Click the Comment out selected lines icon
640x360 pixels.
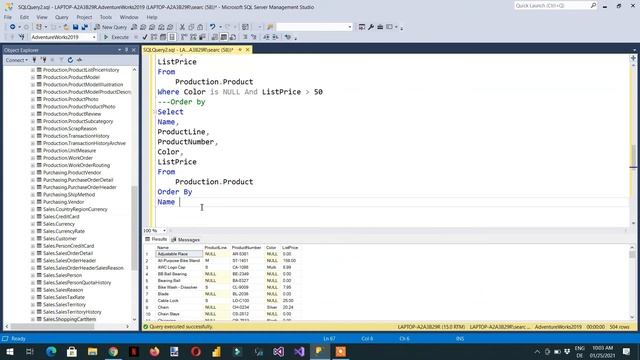245,37
